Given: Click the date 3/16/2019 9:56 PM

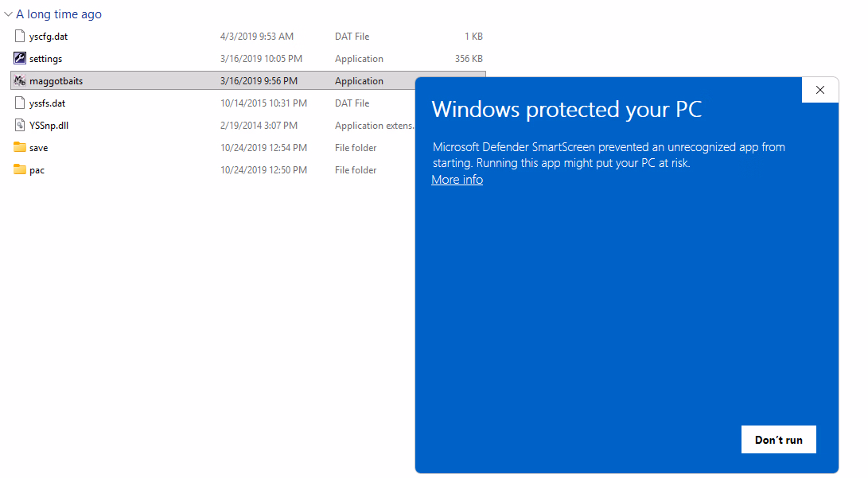Looking at the screenshot, I should pyautogui.click(x=259, y=81).
